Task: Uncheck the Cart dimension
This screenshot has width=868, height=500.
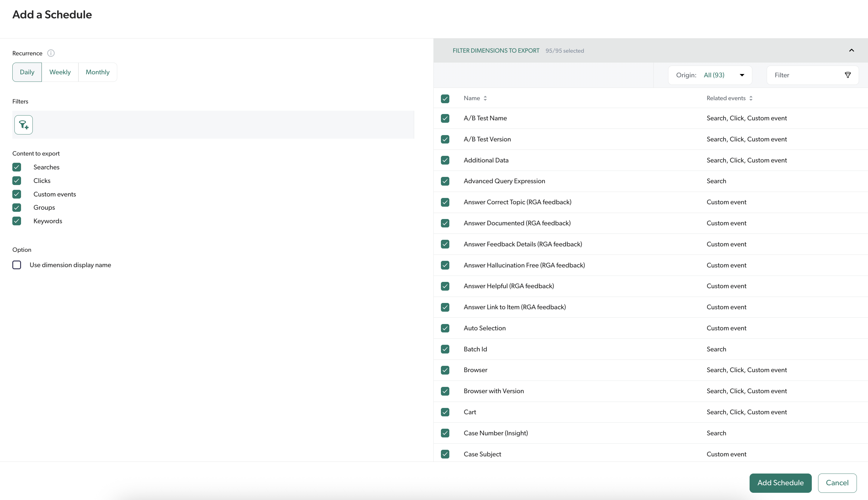Action: (x=445, y=412)
